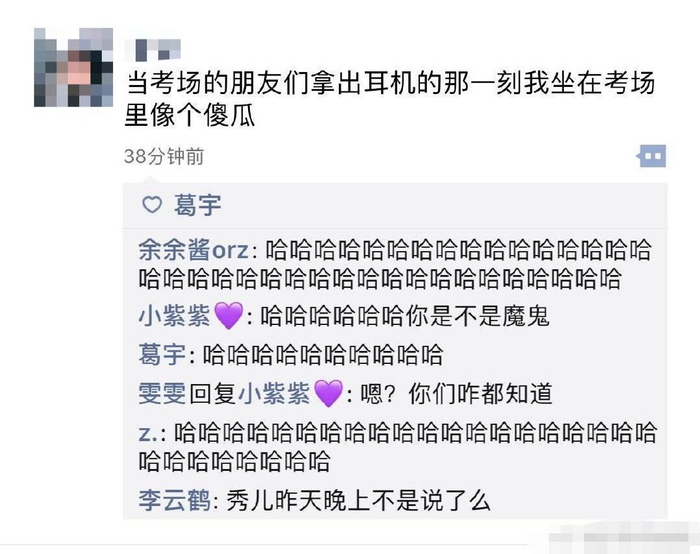Open the comment bubble menu icon
Viewport: 700px width, 554px height.
651,156
